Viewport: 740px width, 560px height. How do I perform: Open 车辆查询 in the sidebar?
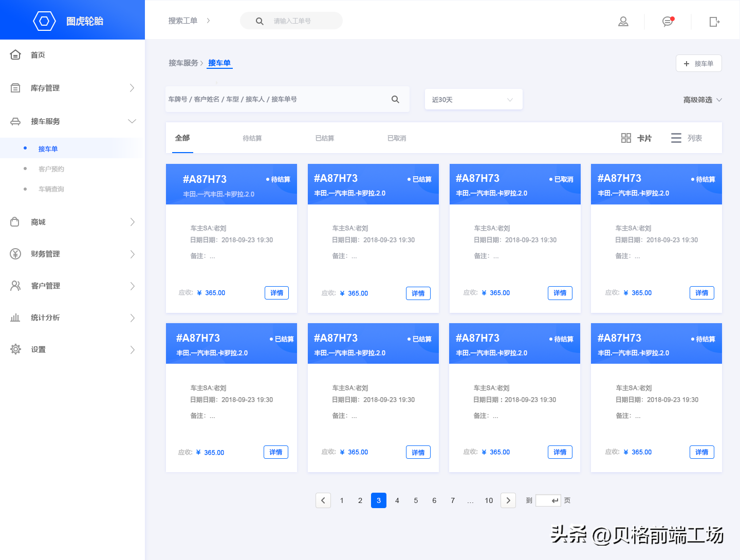pyautogui.click(x=51, y=189)
